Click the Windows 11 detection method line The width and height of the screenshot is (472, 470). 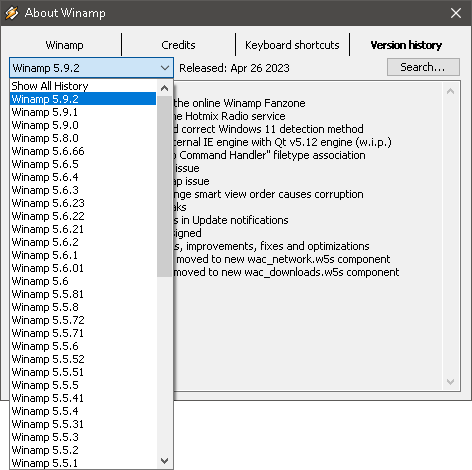(269, 129)
